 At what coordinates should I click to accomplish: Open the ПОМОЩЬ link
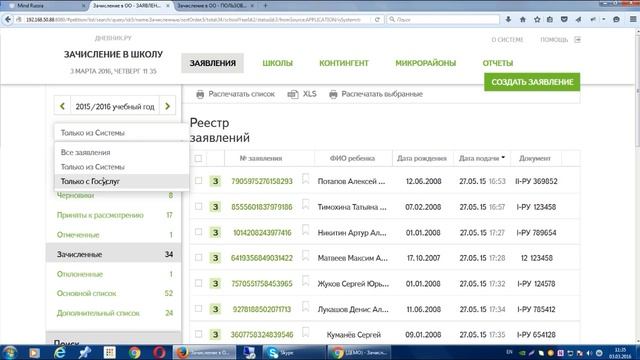pos(554,40)
